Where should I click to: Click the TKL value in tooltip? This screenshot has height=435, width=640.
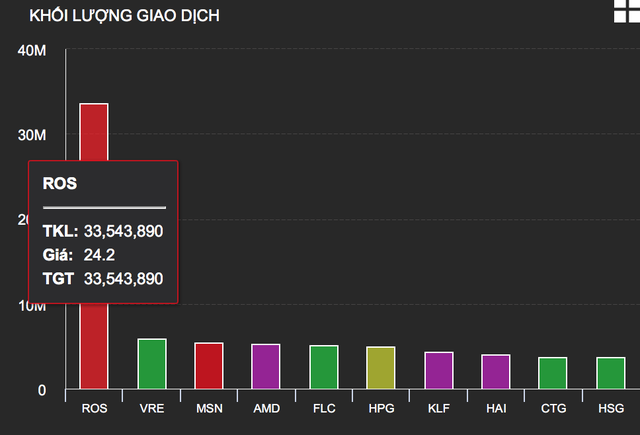123,231
